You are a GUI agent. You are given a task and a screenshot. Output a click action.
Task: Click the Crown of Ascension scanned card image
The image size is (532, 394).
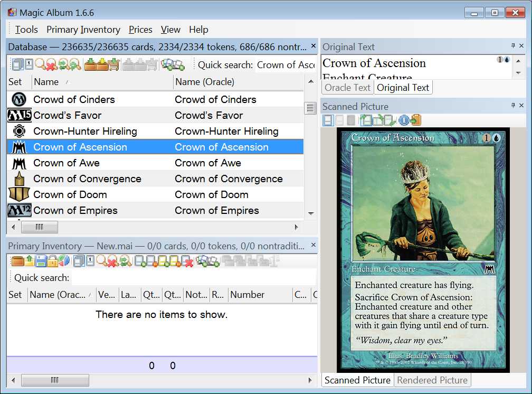(x=423, y=250)
